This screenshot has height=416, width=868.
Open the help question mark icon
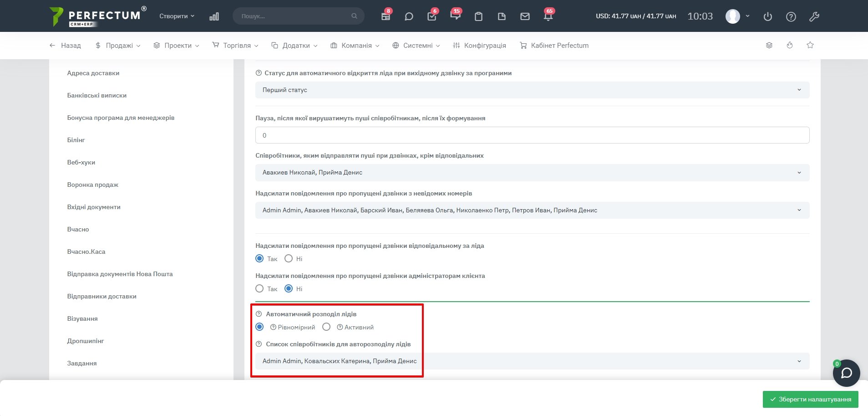[x=791, y=17]
